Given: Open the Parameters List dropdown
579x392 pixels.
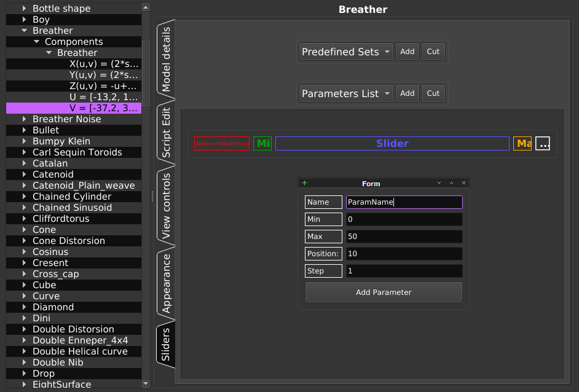Looking at the screenshot, I should pos(346,93).
